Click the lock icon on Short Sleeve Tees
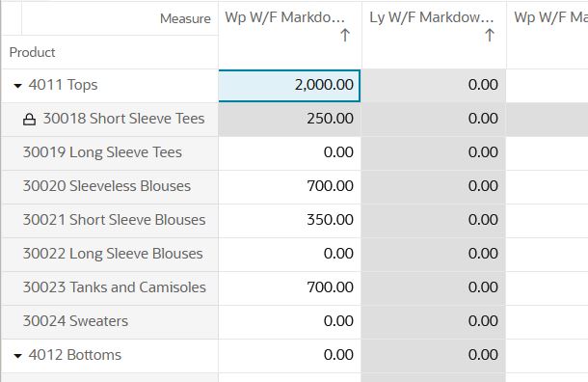588x382 pixels. (30, 120)
